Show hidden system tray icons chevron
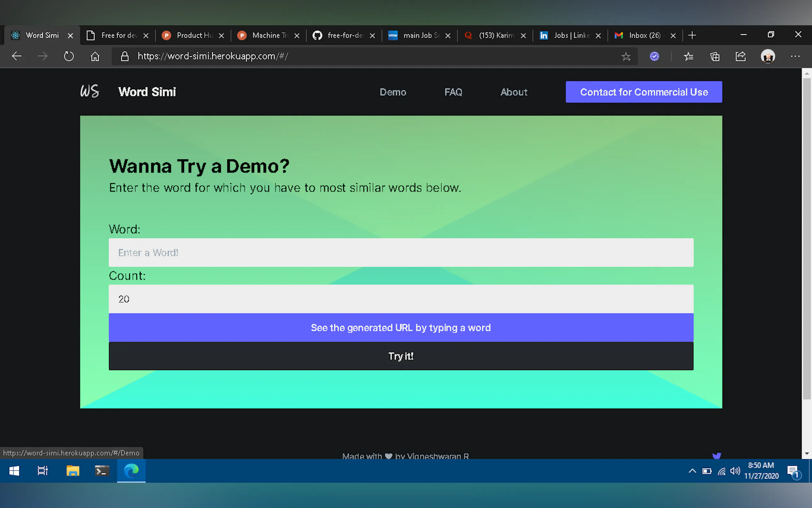This screenshot has width=812, height=508. tap(692, 471)
